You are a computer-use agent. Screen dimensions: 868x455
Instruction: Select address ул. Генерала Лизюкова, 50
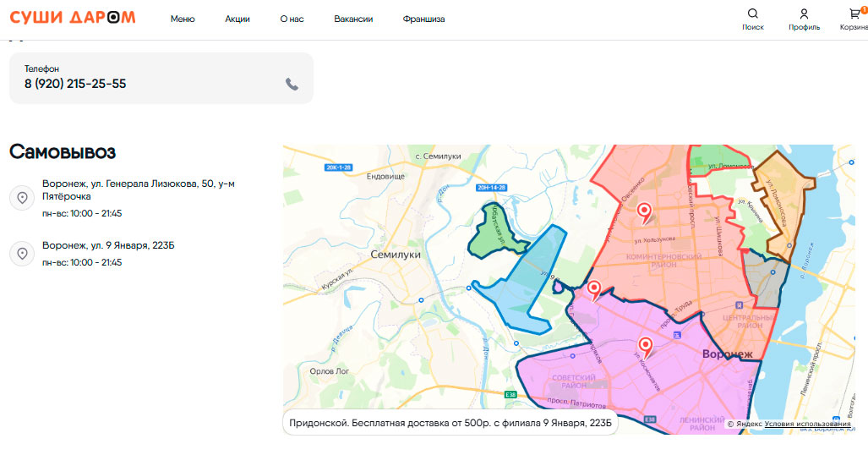pos(139,189)
